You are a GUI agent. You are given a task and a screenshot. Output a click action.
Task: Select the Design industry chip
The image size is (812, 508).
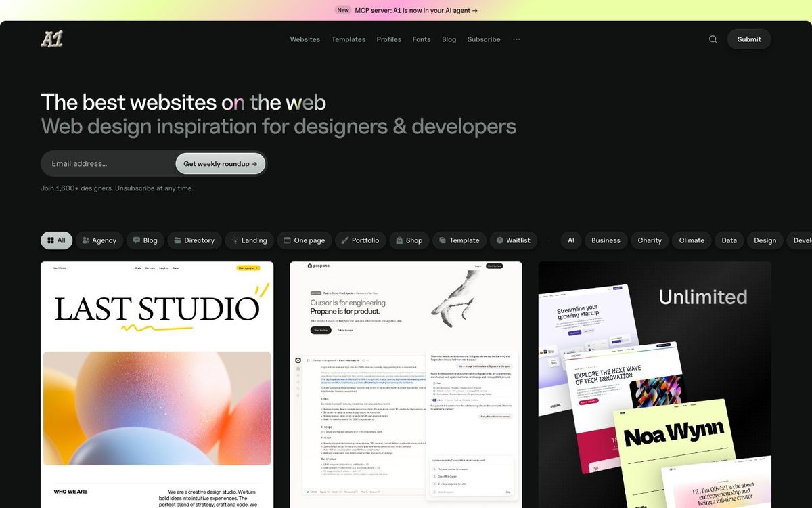coord(765,240)
